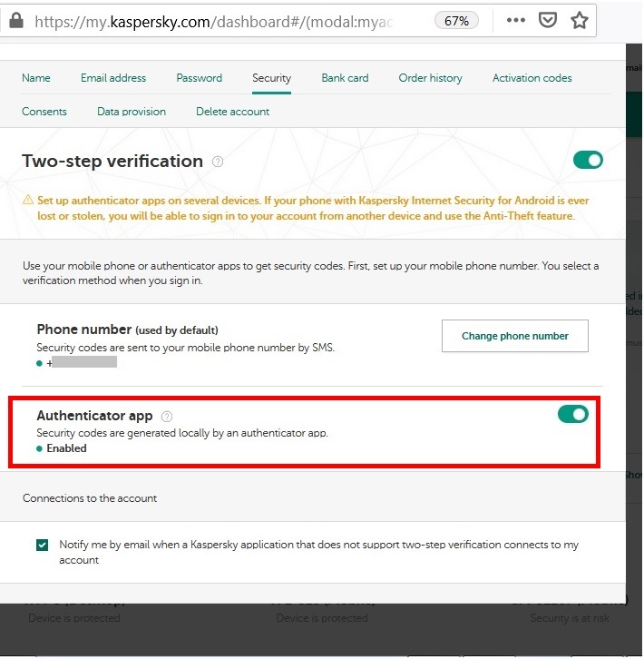Click the padlock site security icon

(17, 20)
